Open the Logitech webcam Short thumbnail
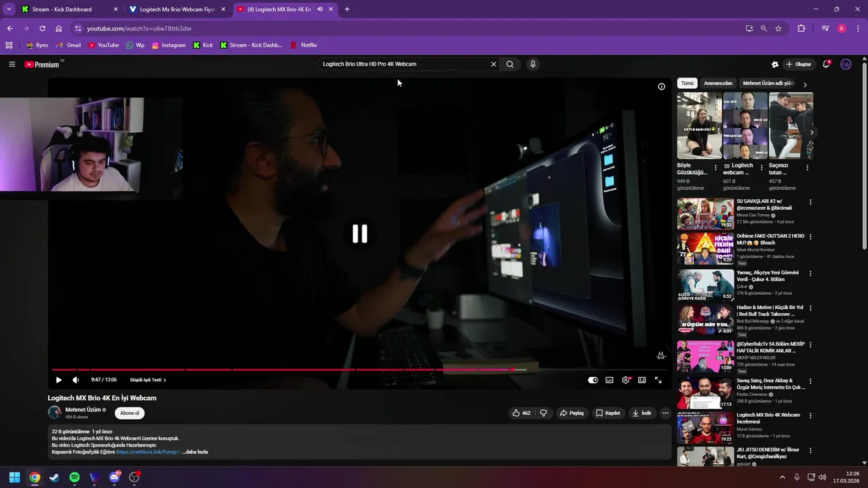This screenshot has height=488, width=868. coord(745,125)
